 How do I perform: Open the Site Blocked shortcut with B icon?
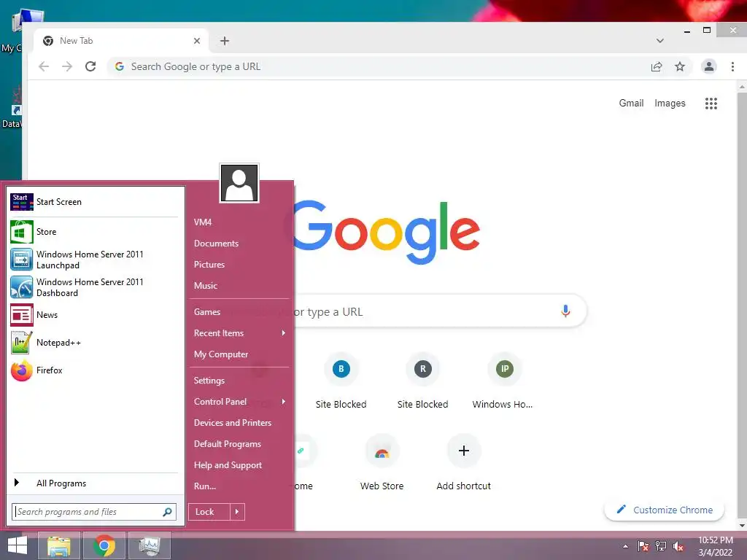pyautogui.click(x=341, y=381)
